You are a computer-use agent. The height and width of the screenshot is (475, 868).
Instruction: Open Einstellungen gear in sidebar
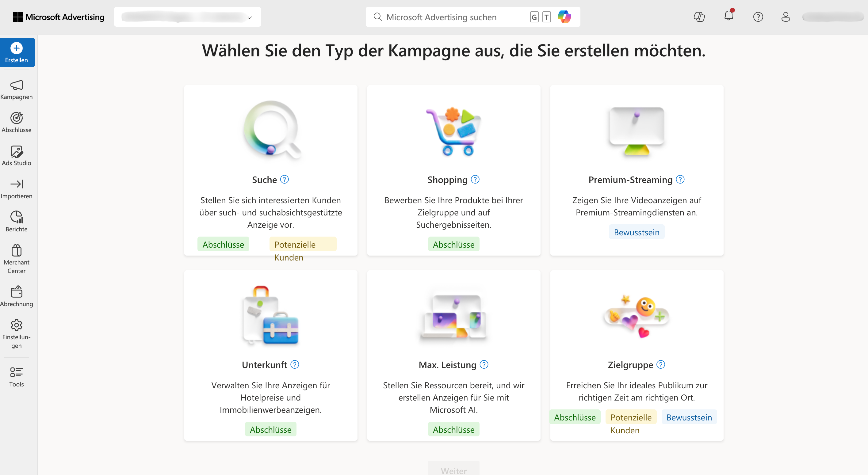[17, 325]
